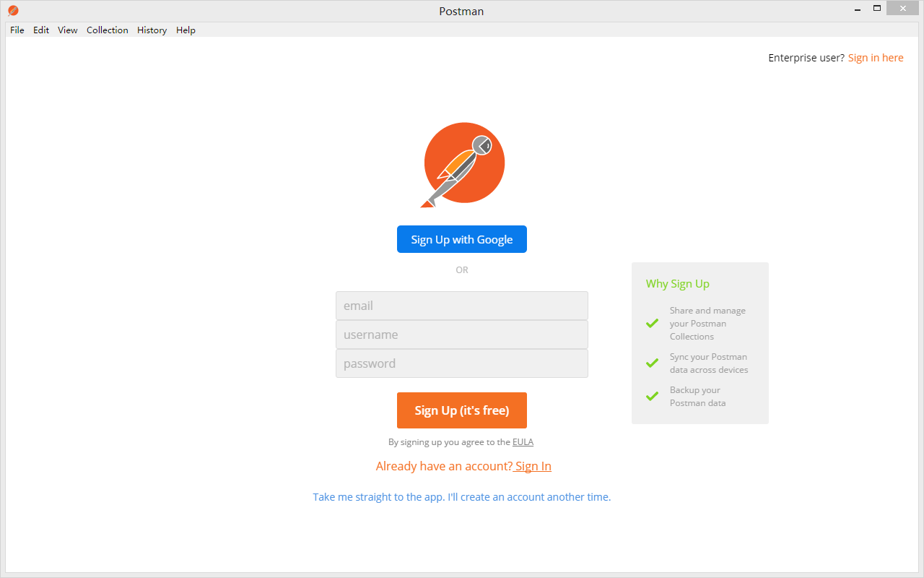Select the Sync your Postman data text

point(709,363)
